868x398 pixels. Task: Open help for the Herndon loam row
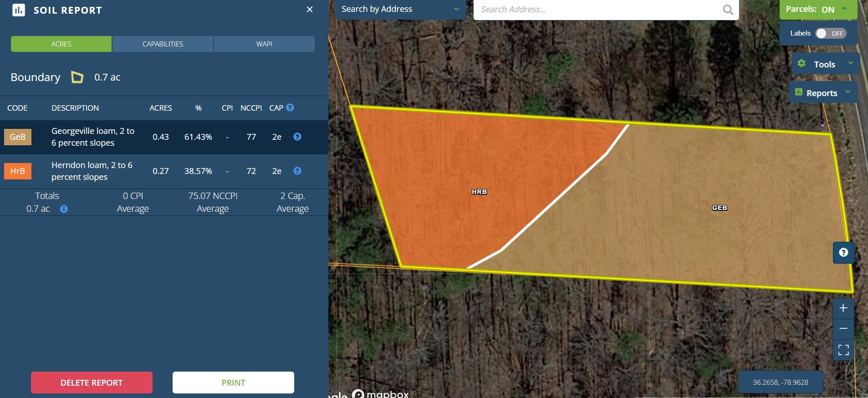[297, 171]
